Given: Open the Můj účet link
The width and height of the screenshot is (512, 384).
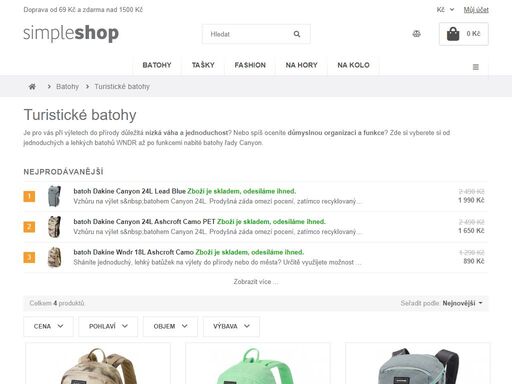Looking at the screenshot, I should coord(476,10).
